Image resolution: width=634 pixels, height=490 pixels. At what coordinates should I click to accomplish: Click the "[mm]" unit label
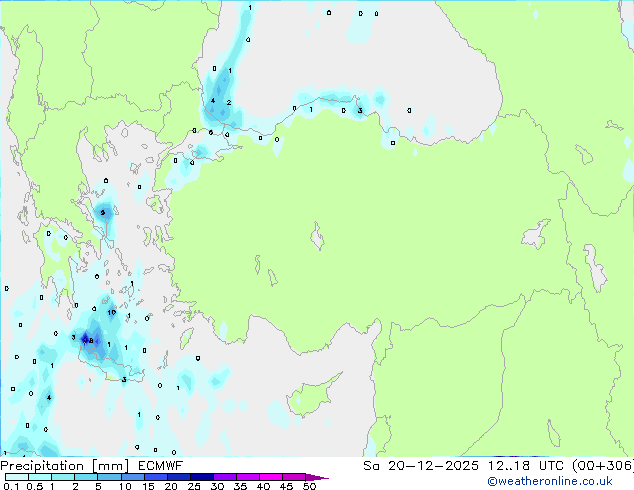[x=111, y=466]
